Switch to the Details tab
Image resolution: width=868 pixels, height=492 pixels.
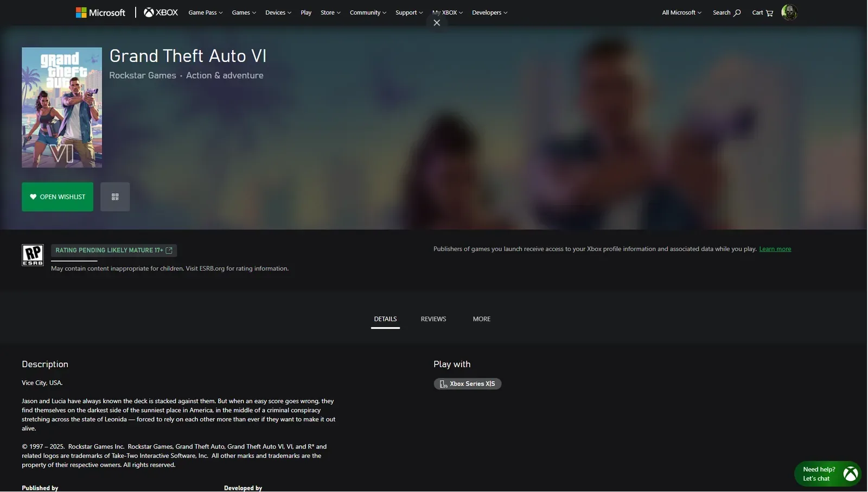coord(385,319)
